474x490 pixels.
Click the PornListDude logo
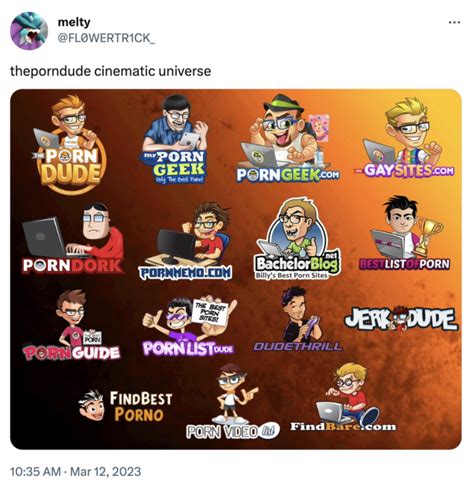[189, 326]
